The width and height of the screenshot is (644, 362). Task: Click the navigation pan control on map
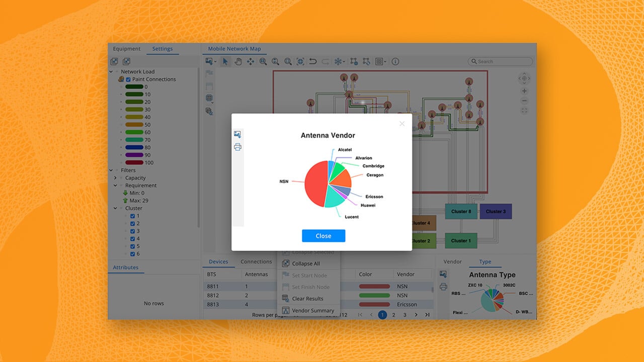click(524, 78)
